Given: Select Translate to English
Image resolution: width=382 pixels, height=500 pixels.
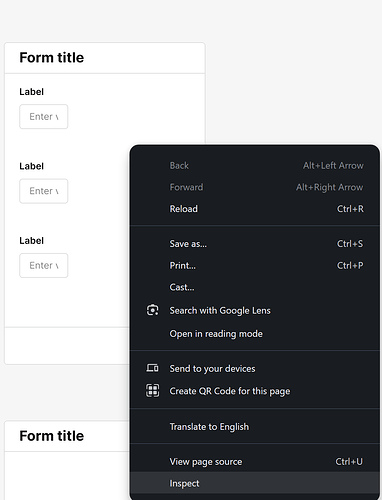Looking at the screenshot, I should [255, 427].
